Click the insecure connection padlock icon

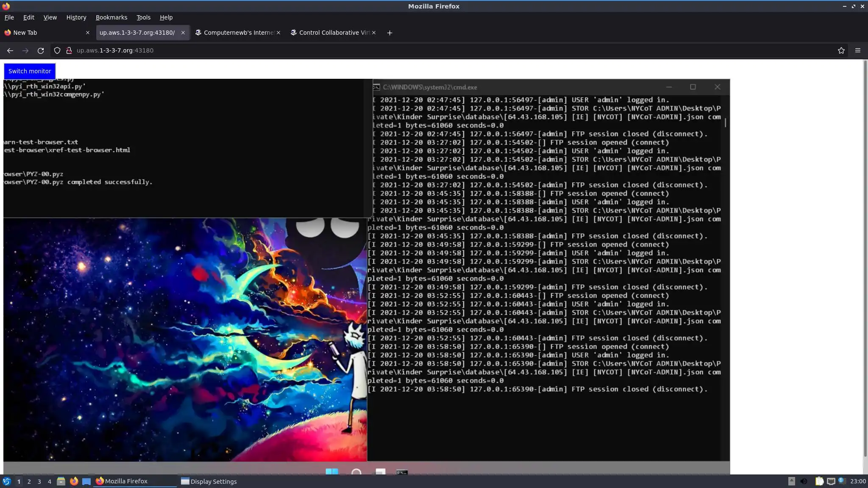click(69, 50)
